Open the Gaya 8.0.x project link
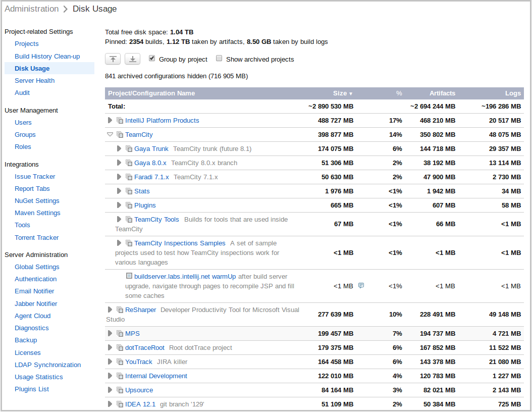The height and width of the screenshot is (413, 532). tap(151, 163)
